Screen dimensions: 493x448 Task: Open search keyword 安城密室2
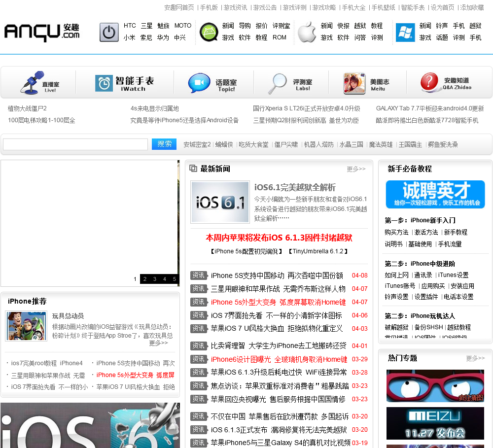197,144
